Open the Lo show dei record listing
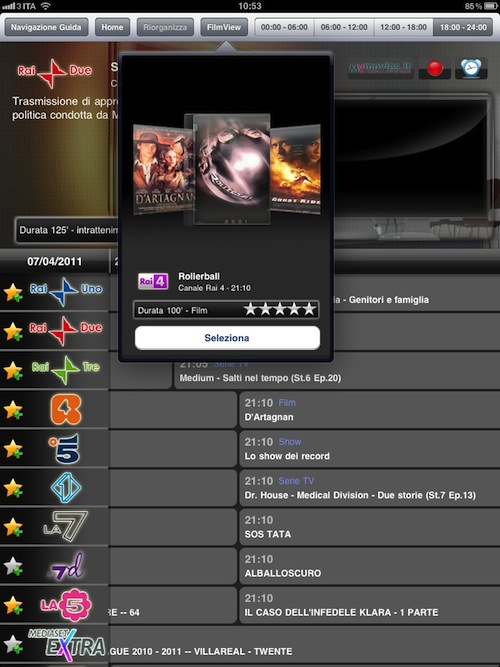Screen dimensions: 500x667 369,449
